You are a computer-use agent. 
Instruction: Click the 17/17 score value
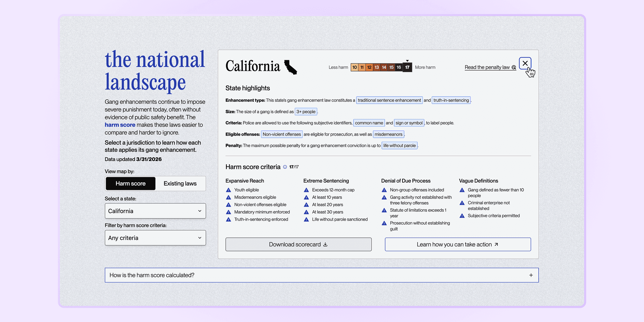tap(294, 167)
